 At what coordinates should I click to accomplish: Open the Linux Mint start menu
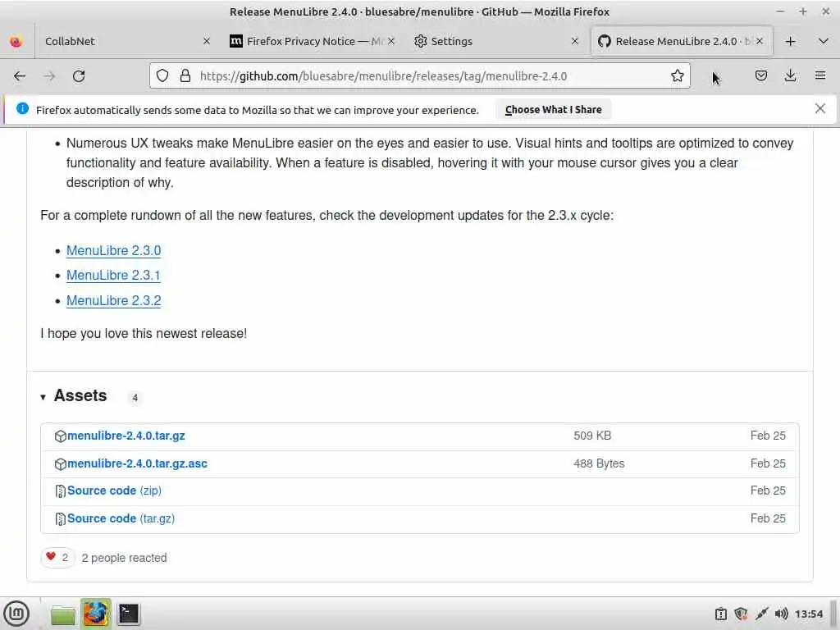(16, 614)
